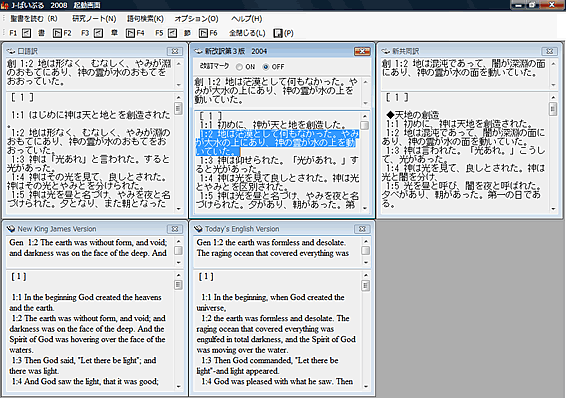Click down arrow in 新改訳 chapter text scrollbar
The image size is (567, 399).
tap(365, 208)
